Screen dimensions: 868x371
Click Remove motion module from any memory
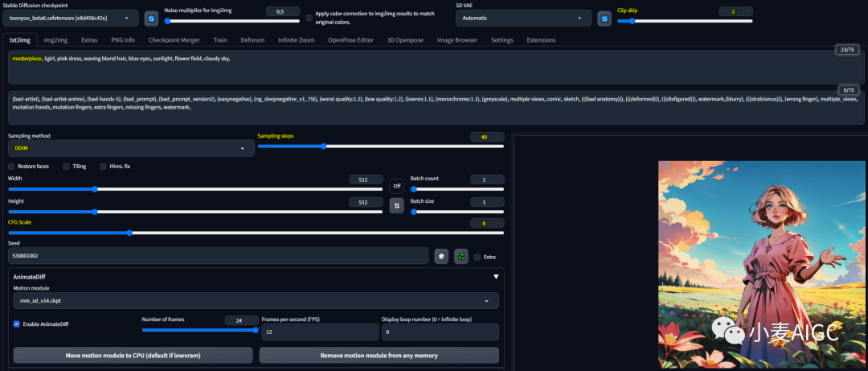(x=379, y=355)
